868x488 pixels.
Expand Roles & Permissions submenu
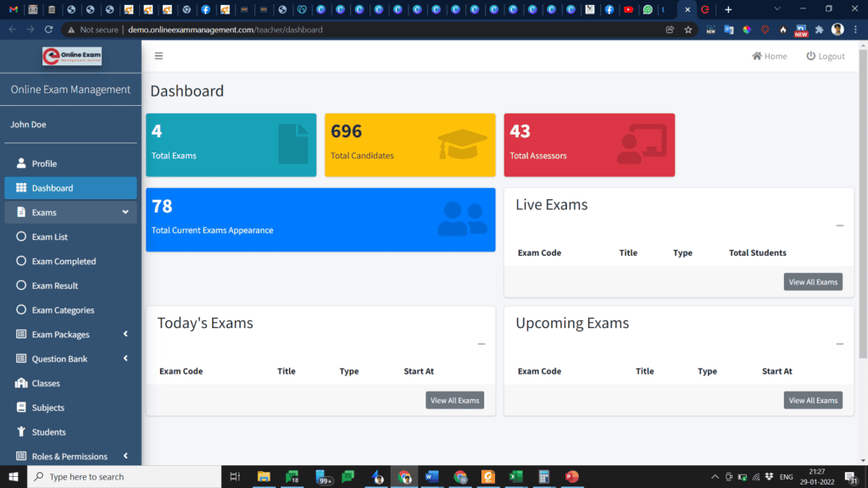pos(127,456)
